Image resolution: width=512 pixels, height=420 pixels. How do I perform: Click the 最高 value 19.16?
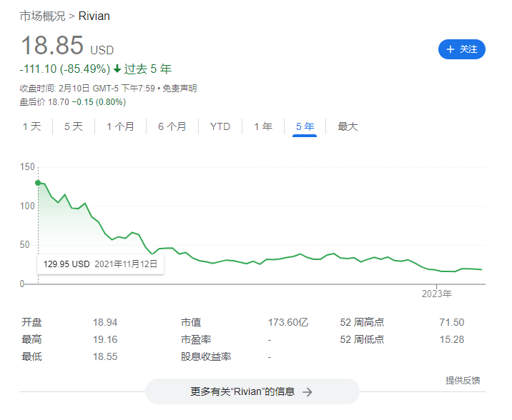click(x=105, y=339)
